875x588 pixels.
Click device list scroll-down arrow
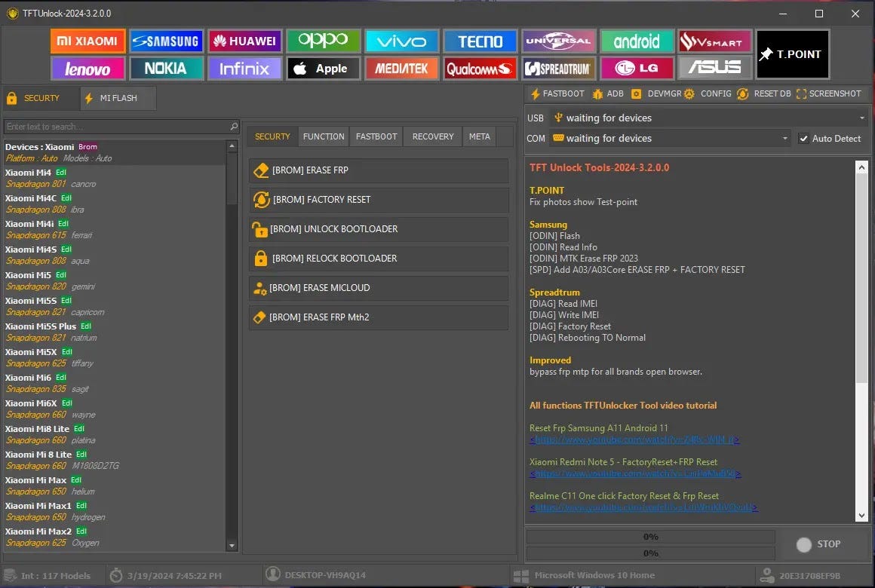tap(232, 546)
